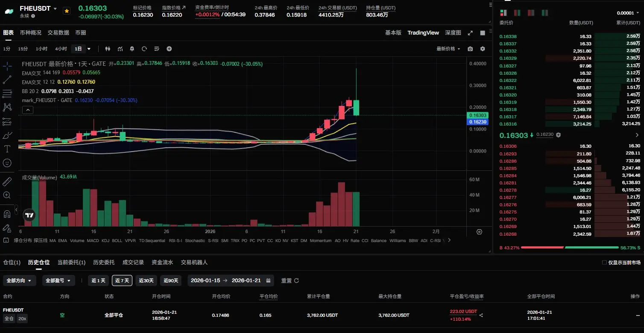Viewport: 644px width, 333px height.
Task: Select the second order book layout icon
Action: tap(517, 13)
